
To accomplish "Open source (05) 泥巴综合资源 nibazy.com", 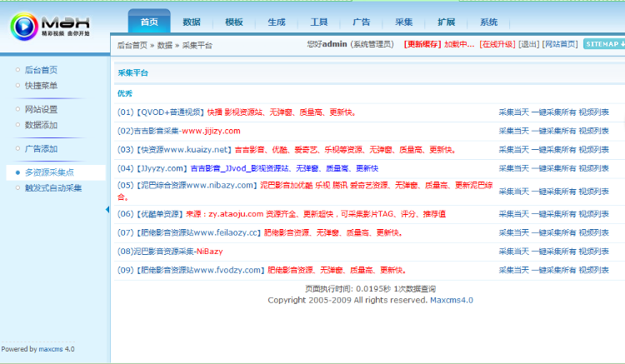I will click(305, 191).
